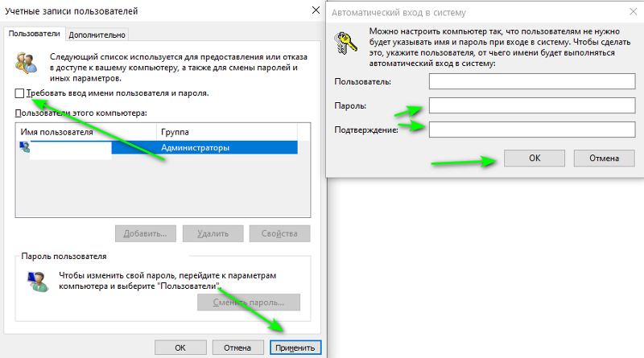This screenshot has width=644, height=358.
Task: Focus the Подтверждение input field
Action: pyautogui.click(x=532, y=130)
